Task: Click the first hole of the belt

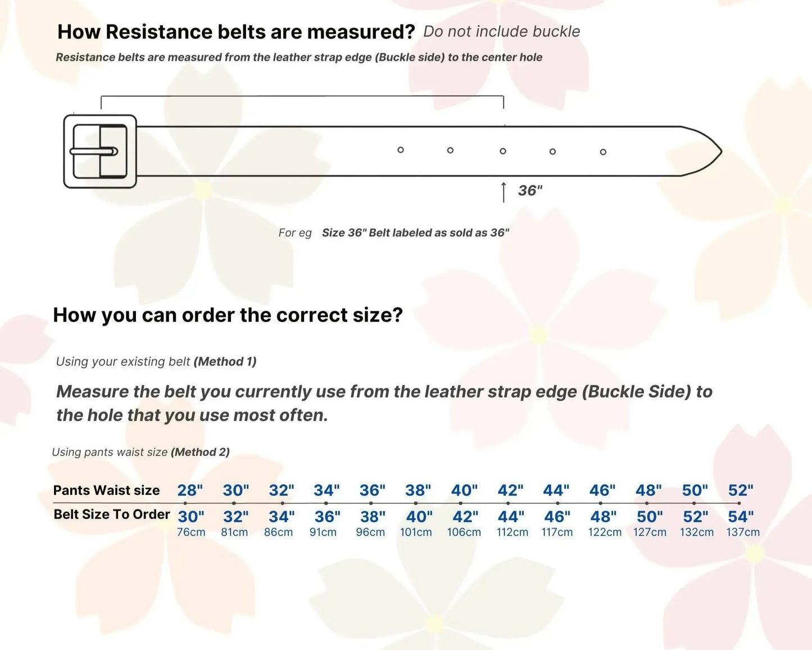Action: [x=401, y=150]
